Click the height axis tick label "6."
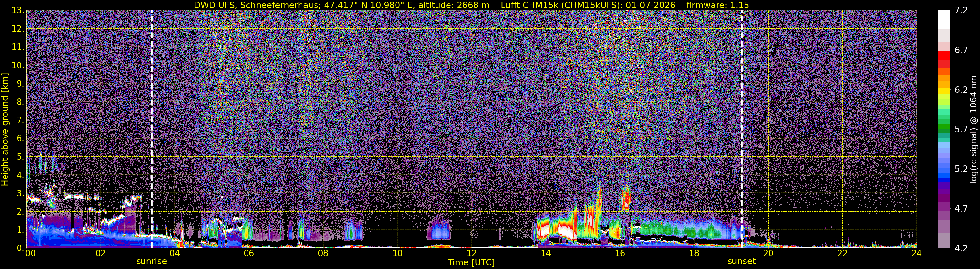 (x=20, y=138)
